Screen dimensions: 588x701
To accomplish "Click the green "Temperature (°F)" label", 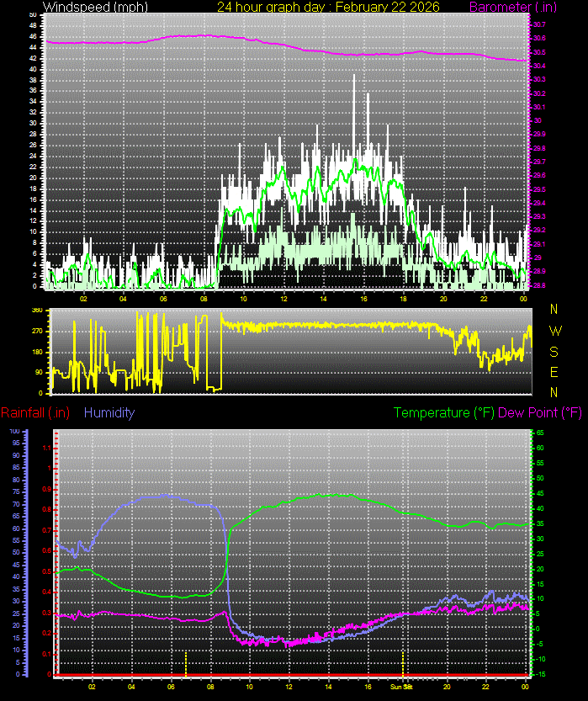I will [444, 412].
